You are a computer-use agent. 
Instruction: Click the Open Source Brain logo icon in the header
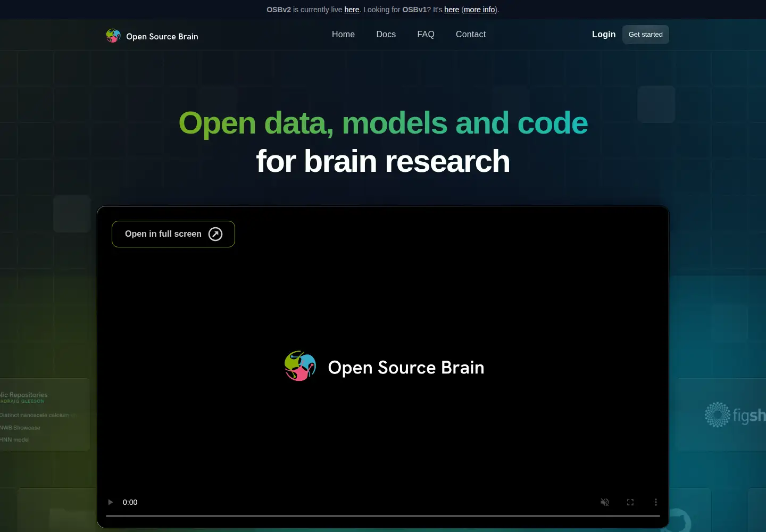click(x=113, y=36)
